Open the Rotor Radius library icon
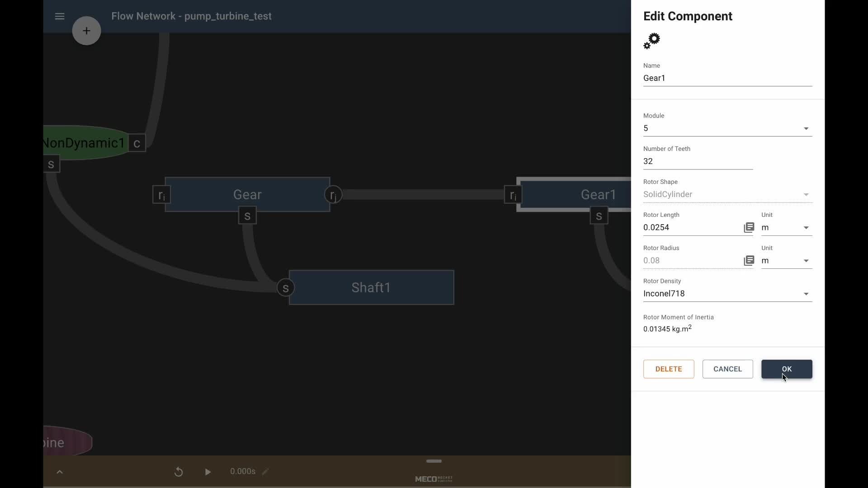868x488 pixels. pos(749,261)
